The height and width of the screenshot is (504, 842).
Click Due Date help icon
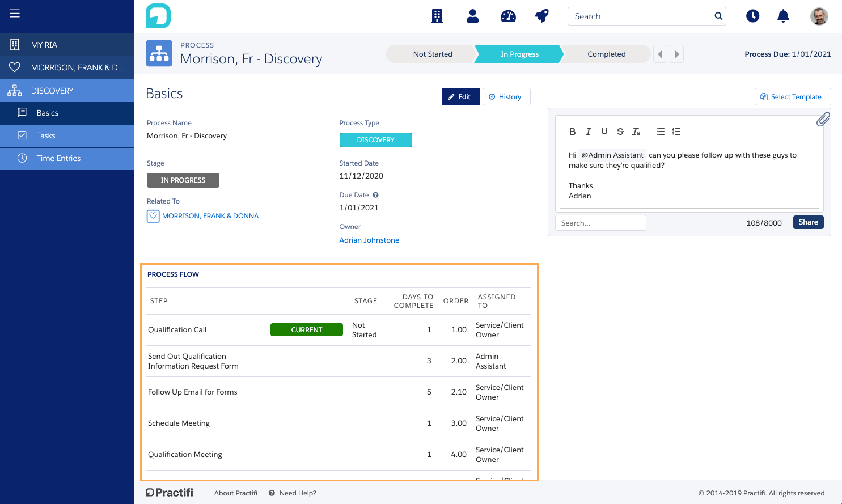375,195
